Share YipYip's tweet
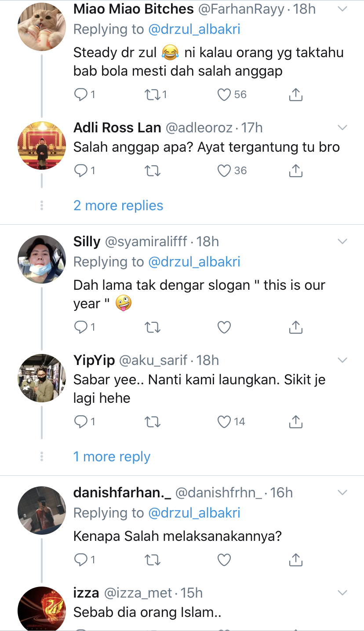Screen dimensions: 364x631 [x=296, y=422]
